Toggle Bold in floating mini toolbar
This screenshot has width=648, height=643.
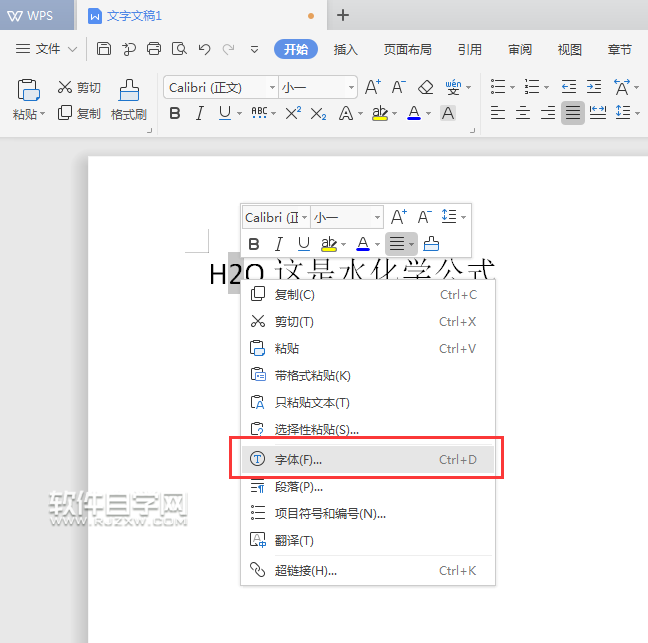(254, 244)
